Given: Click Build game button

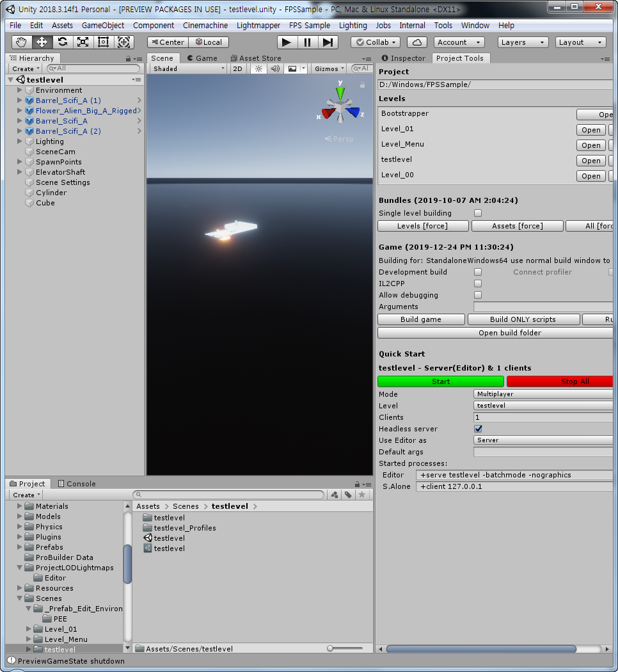Looking at the screenshot, I should (421, 319).
